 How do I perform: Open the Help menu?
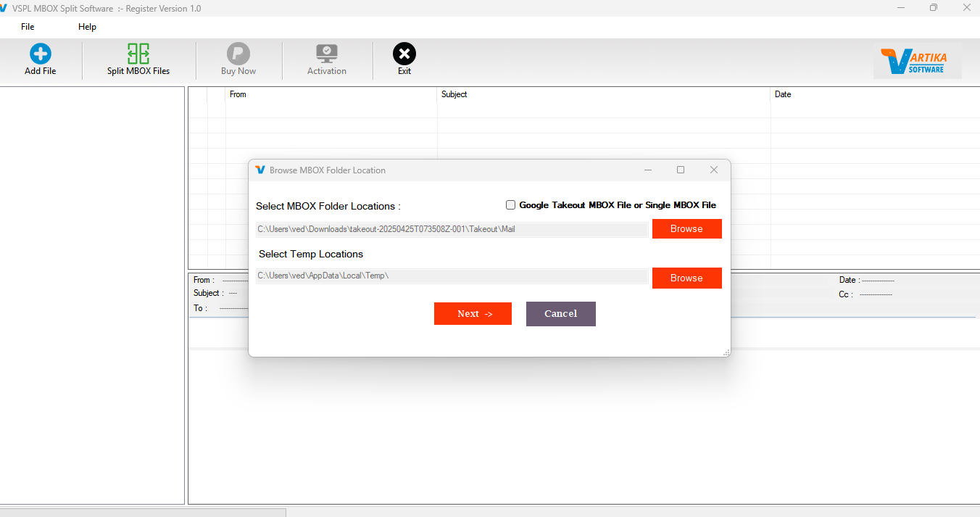click(87, 27)
